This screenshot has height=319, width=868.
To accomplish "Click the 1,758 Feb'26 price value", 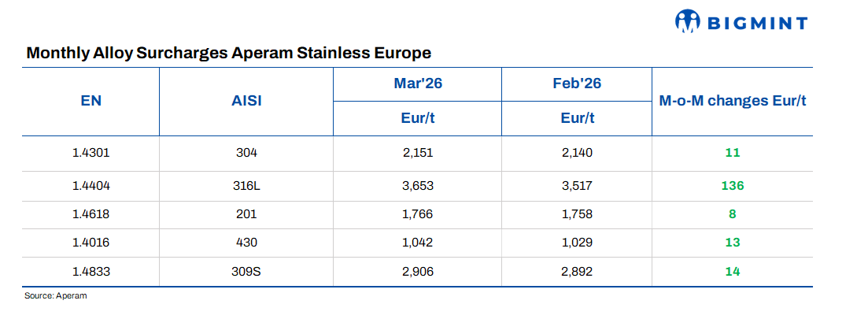I will (x=577, y=213).
